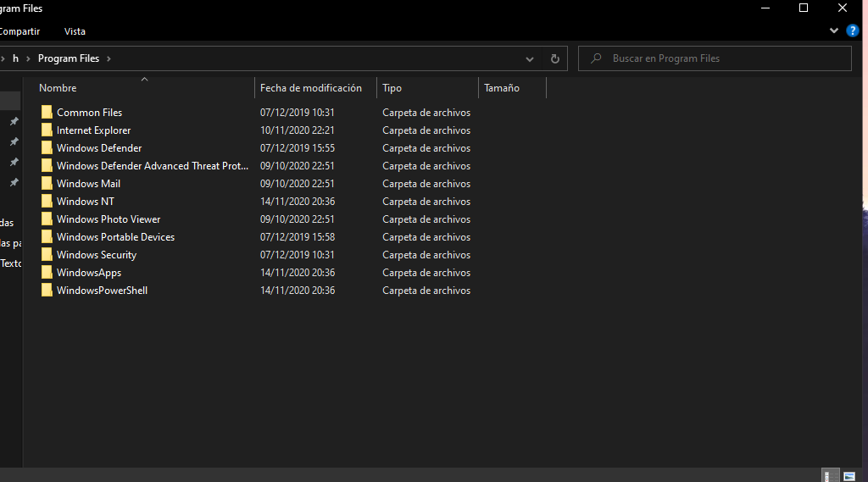Expand the chevron after the h breadcrumb
The width and height of the screenshot is (868, 482).
coord(28,58)
